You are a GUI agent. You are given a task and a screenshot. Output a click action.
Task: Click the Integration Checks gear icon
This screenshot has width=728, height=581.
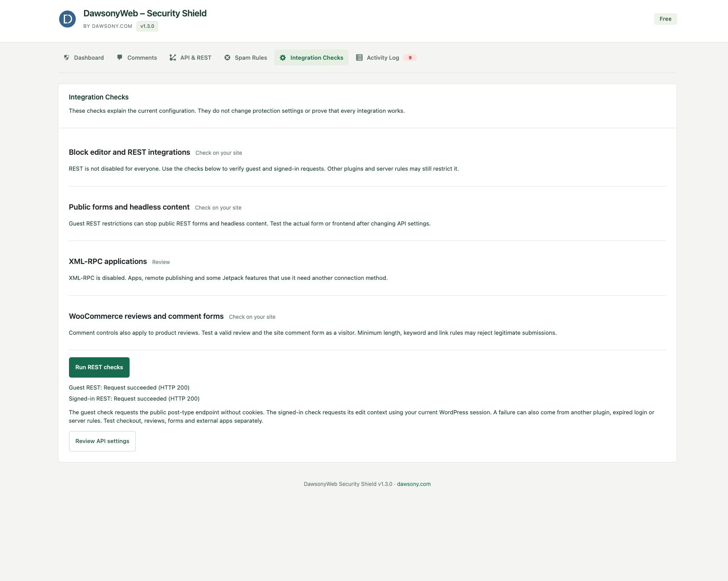coord(283,57)
